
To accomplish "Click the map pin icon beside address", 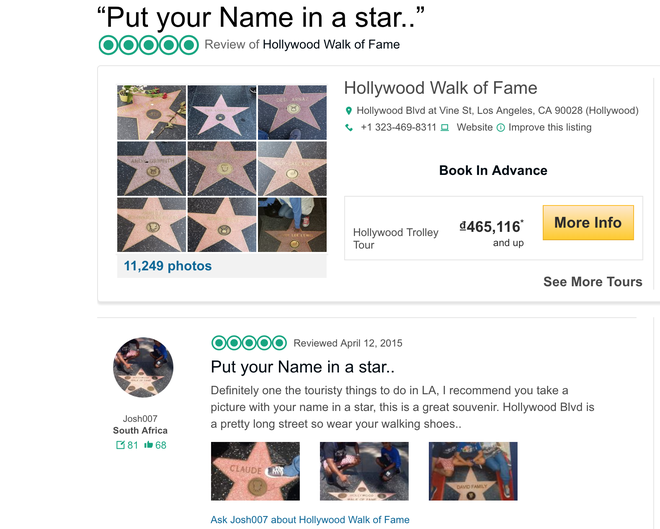I will [349, 111].
